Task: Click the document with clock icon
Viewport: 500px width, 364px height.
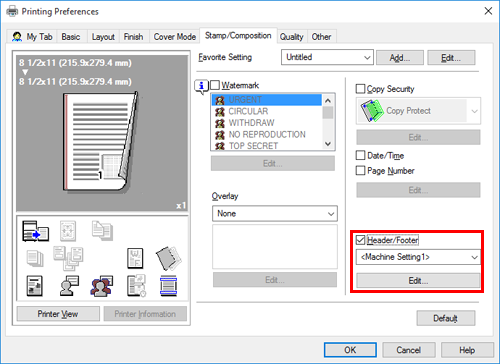Action: click(136, 285)
